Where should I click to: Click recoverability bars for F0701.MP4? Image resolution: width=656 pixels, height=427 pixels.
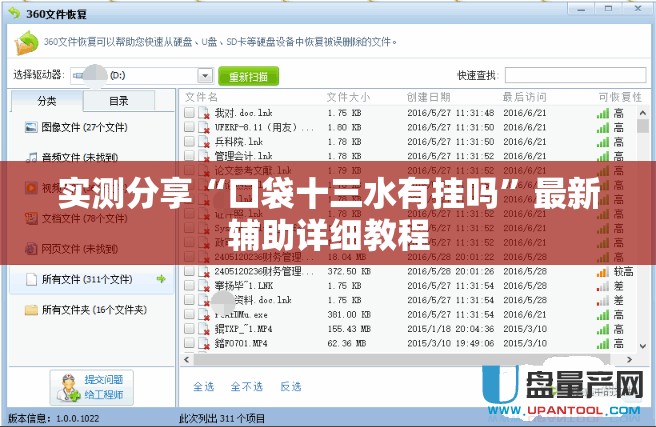[x=603, y=344]
